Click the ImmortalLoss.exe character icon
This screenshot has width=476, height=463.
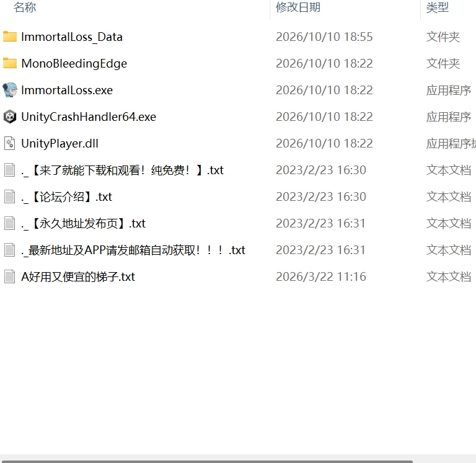tap(10, 90)
